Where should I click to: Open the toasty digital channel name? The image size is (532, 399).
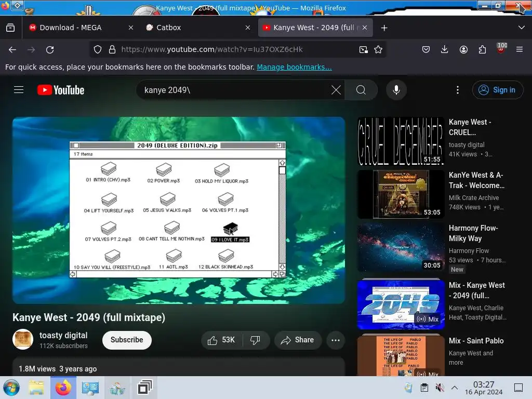coord(63,335)
